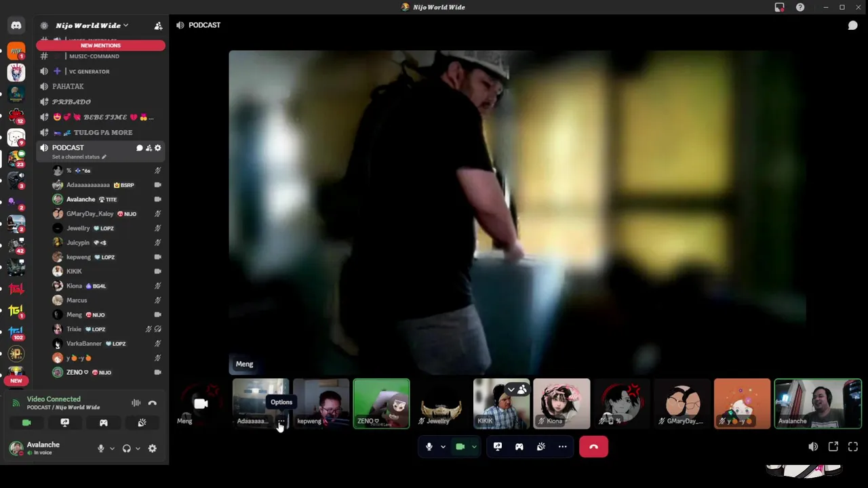Jump to NEW MENTIONS

[100, 45]
